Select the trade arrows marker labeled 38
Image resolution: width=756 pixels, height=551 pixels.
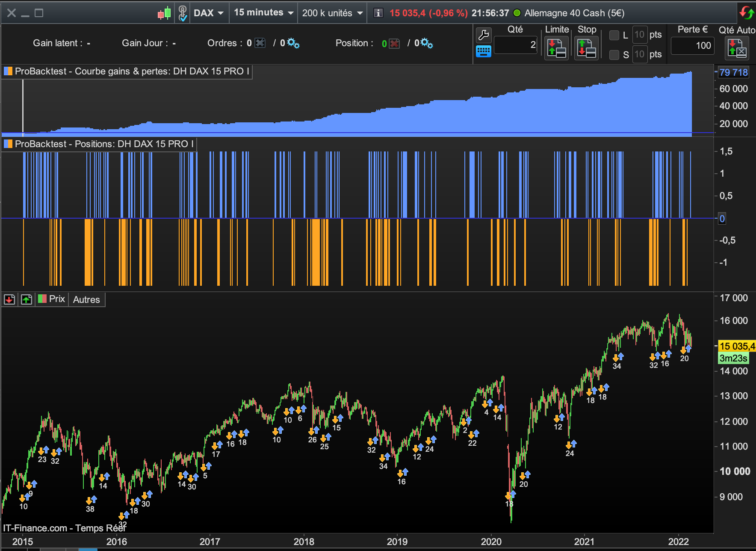(91, 500)
